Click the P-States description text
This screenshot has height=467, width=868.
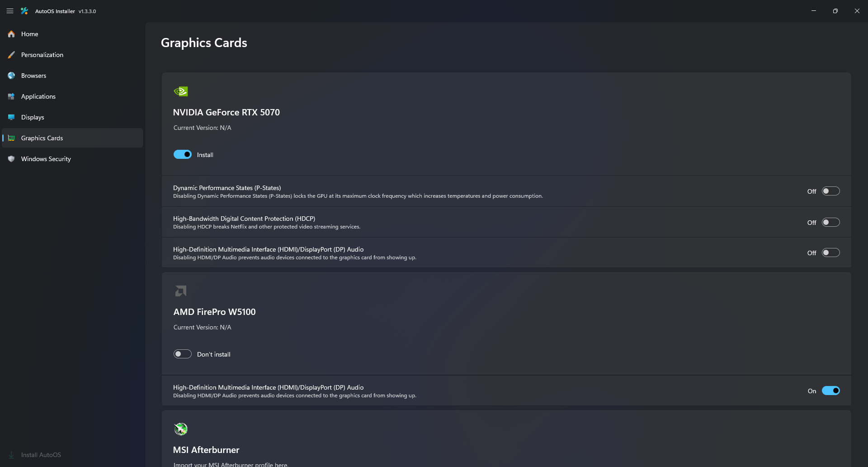[x=358, y=196]
